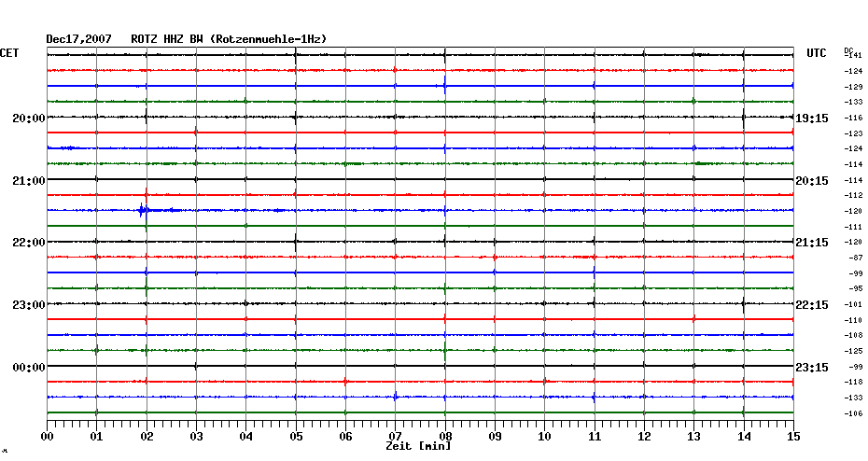The image size is (868, 461).
Task: Click minute 11 on the time axis
Action: pyautogui.click(x=595, y=437)
